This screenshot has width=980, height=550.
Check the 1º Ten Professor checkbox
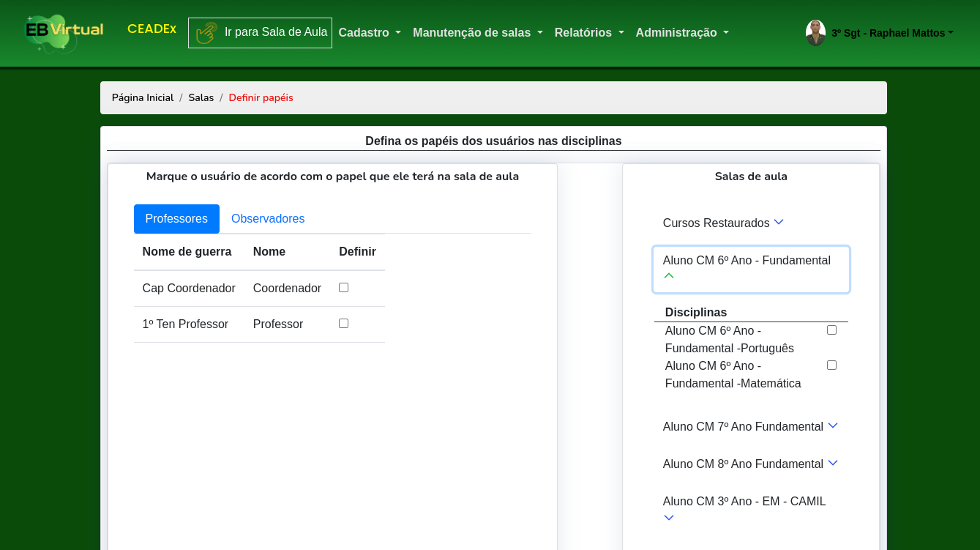point(343,324)
